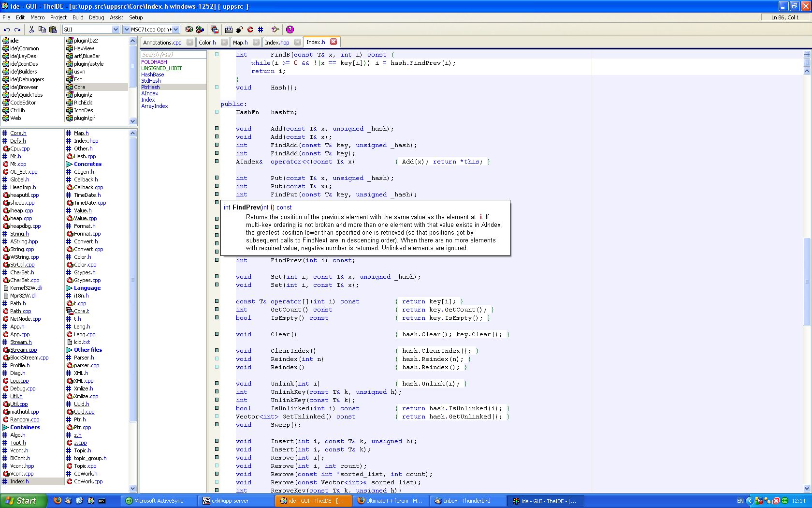Click the Undo arrow in the toolbar
Image resolution: width=812 pixels, height=508 pixels.
[x=7, y=30]
